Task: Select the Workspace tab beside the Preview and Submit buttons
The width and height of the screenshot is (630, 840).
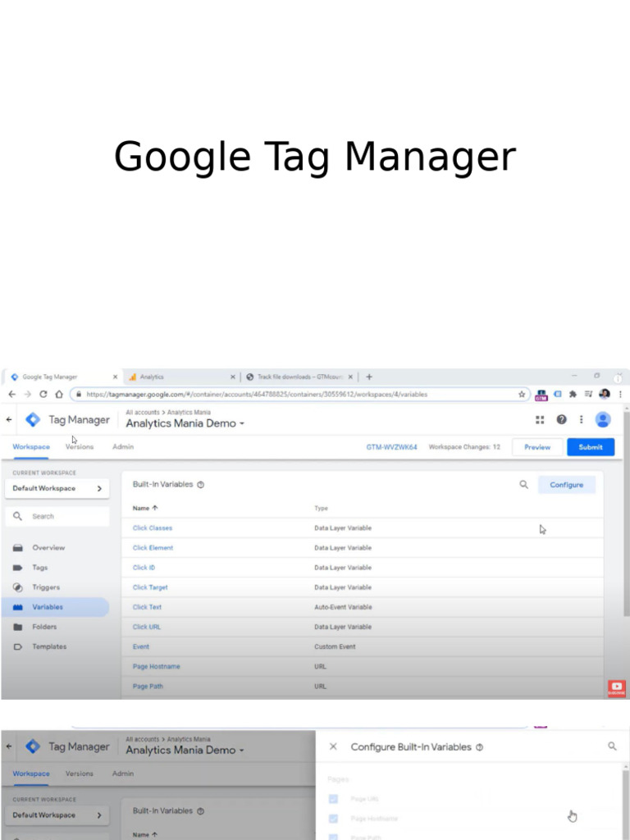Action: click(x=31, y=446)
